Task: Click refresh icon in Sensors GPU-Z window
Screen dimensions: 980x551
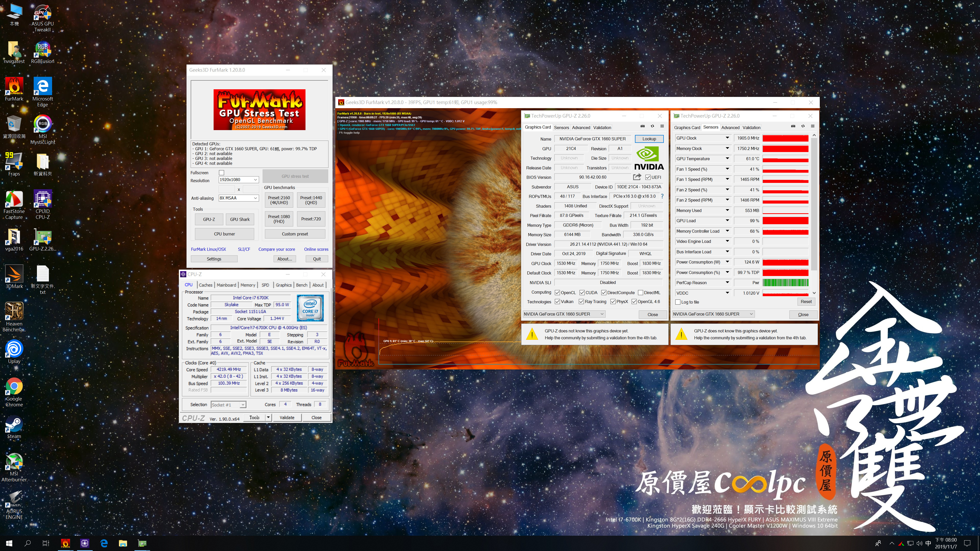Action: [x=803, y=126]
